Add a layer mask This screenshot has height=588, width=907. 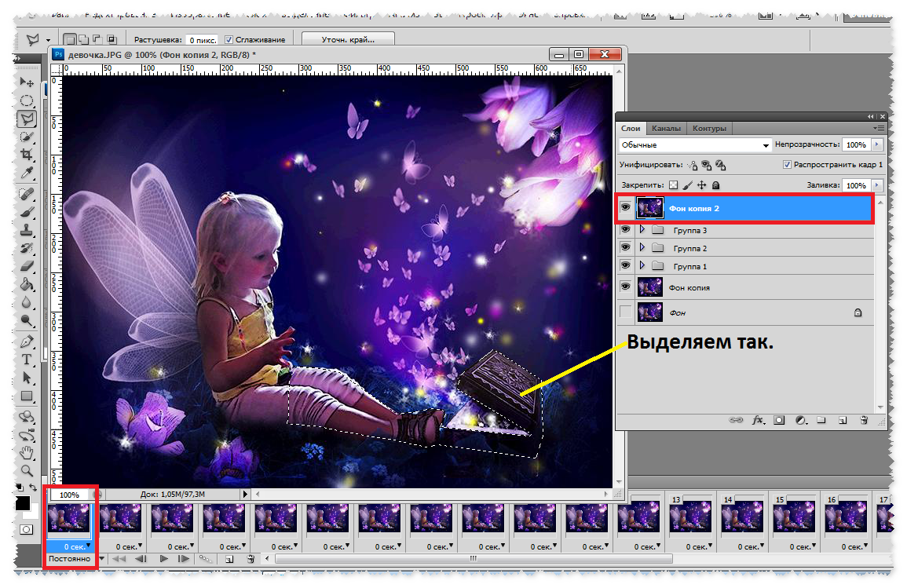[x=779, y=420]
